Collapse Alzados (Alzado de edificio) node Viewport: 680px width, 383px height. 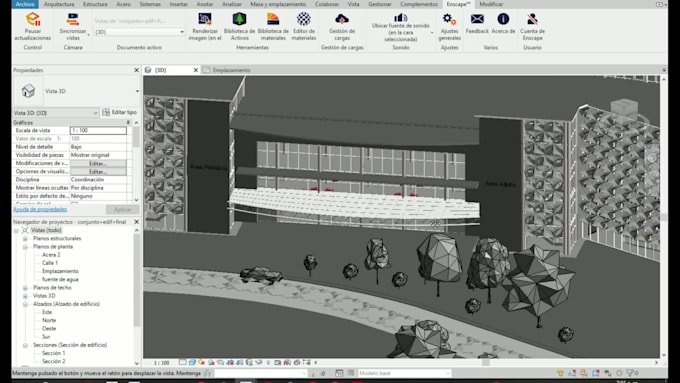(x=25, y=304)
